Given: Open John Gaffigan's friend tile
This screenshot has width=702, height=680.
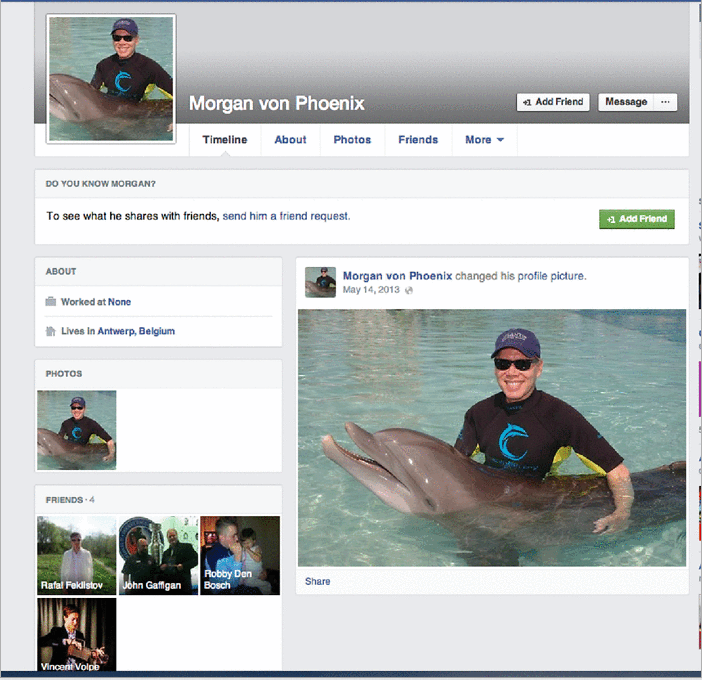Looking at the screenshot, I should [x=158, y=556].
